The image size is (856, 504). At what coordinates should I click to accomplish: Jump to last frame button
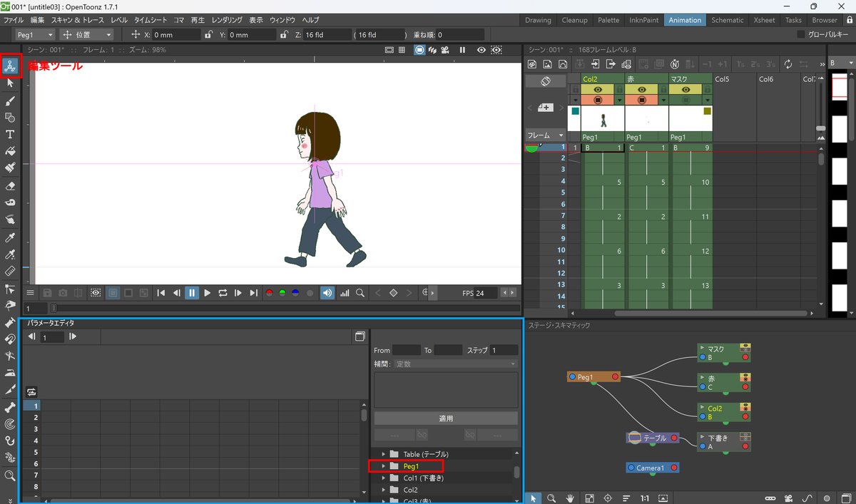click(x=254, y=292)
